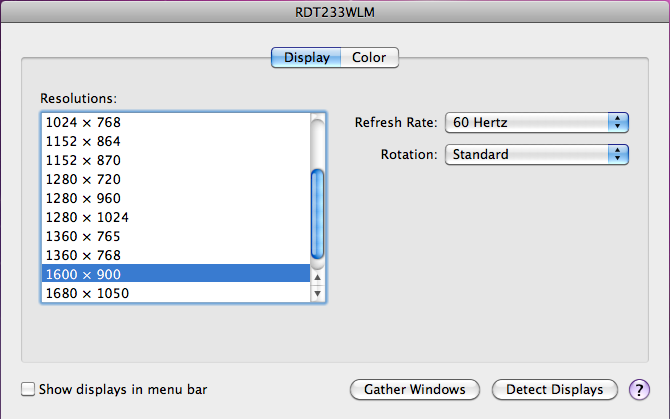670x419 pixels.
Task: Open the Rotation dropdown menu
Action: tap(535, 154)
